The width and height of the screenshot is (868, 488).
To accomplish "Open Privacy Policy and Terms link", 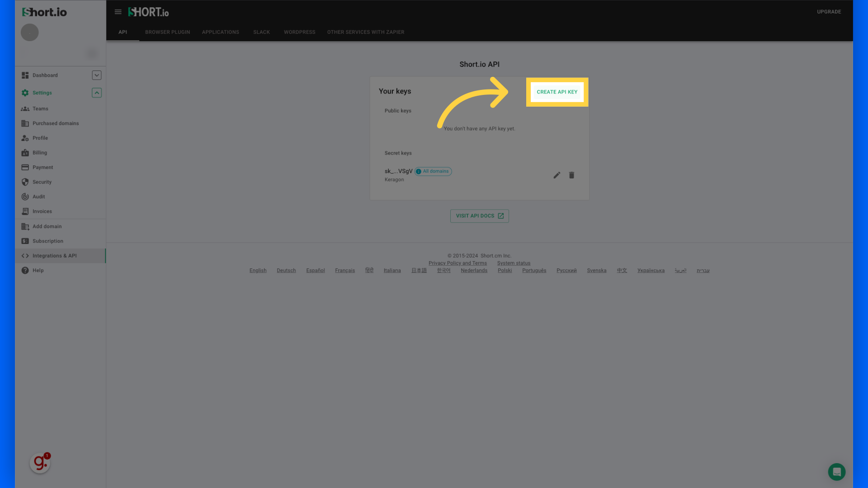I will click(x=458, y=263).
